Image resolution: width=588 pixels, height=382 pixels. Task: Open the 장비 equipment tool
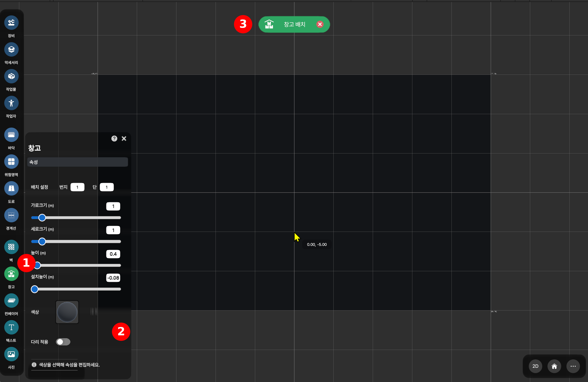(x=11, y=23)
